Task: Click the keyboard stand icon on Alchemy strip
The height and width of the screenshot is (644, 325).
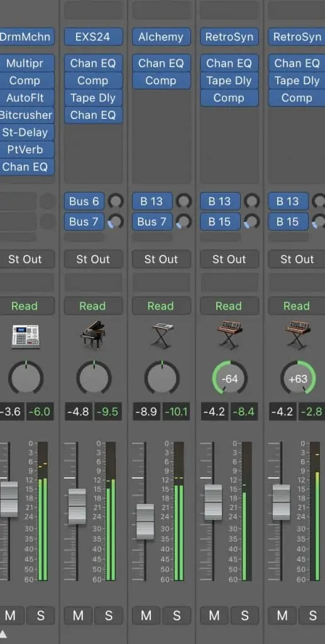Action: (x=162, y=335)
